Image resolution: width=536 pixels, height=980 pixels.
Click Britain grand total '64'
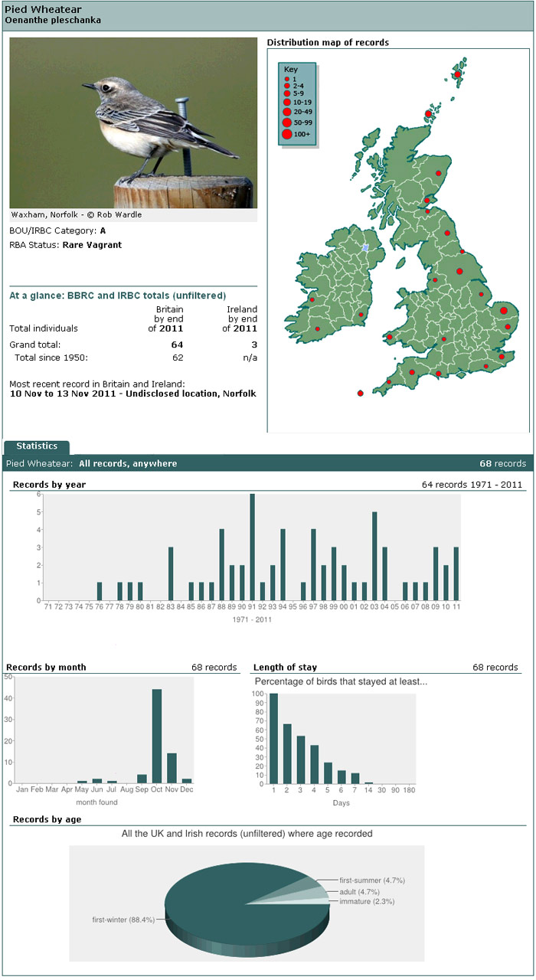tap(178, 345)
